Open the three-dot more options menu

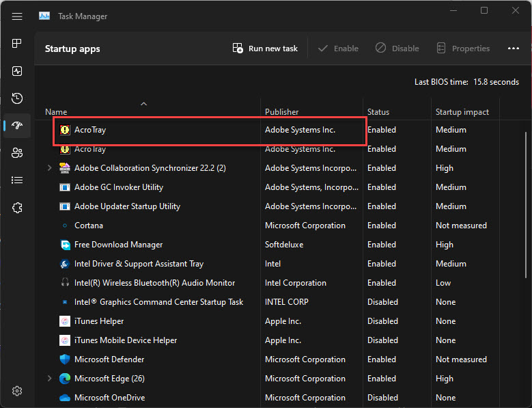tap(514, 49)
